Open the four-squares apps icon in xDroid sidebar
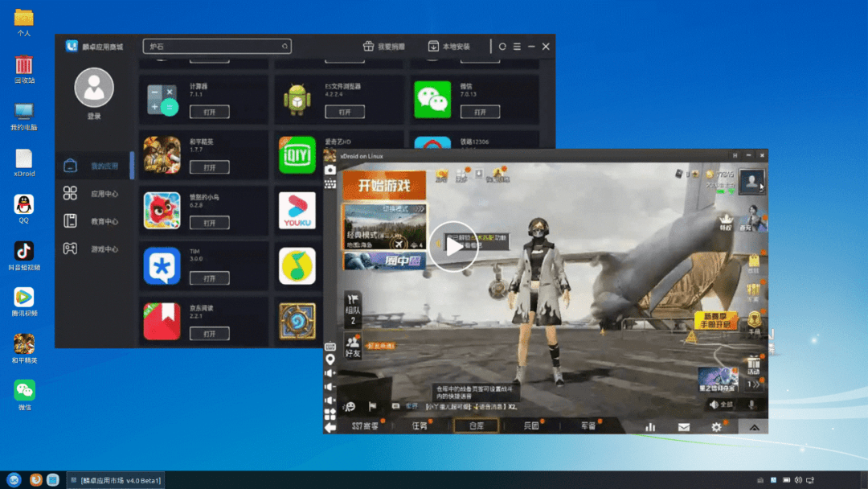 point(330,413)
